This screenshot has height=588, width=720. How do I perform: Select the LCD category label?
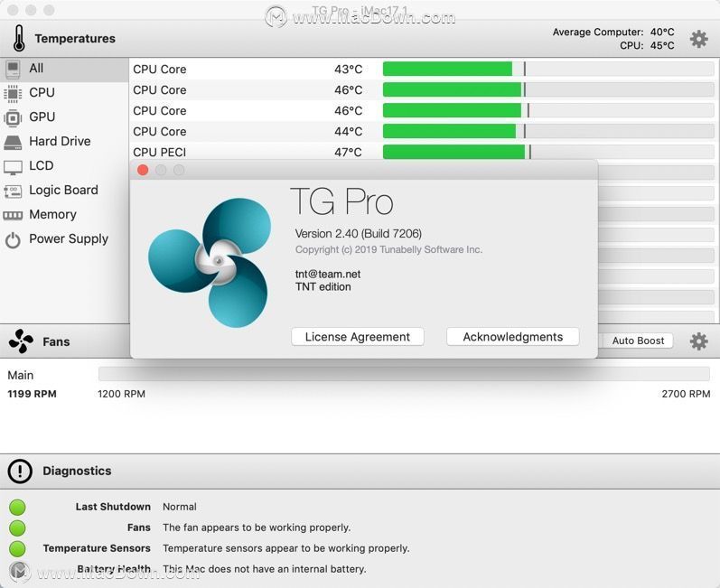(42, 165)
